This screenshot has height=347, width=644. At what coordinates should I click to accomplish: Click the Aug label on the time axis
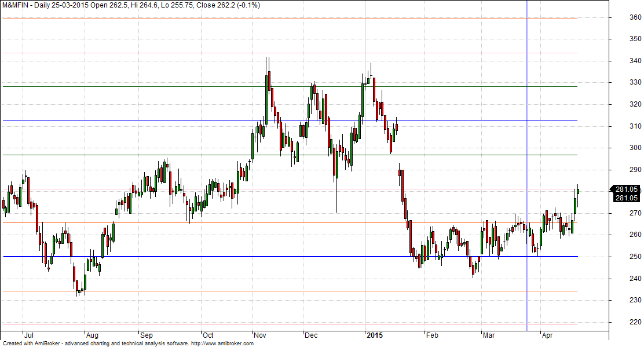[x=92, y=335]
